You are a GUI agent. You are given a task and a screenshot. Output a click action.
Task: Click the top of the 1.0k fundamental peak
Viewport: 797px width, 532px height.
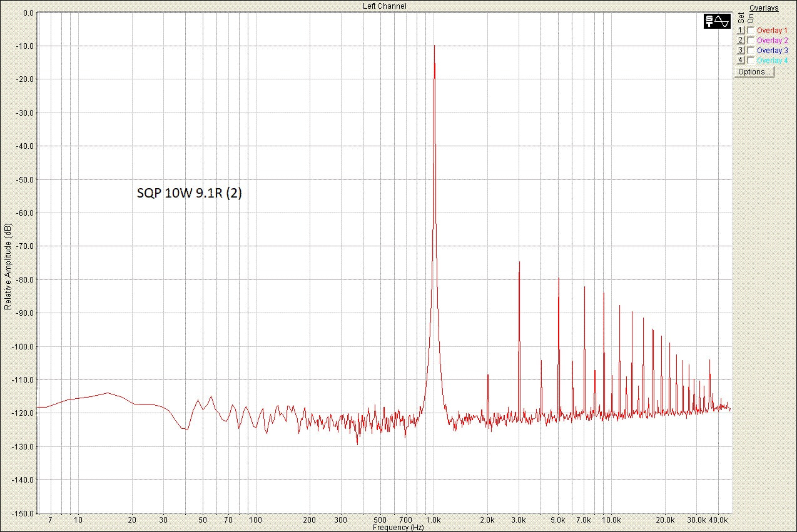pos(434,46)
